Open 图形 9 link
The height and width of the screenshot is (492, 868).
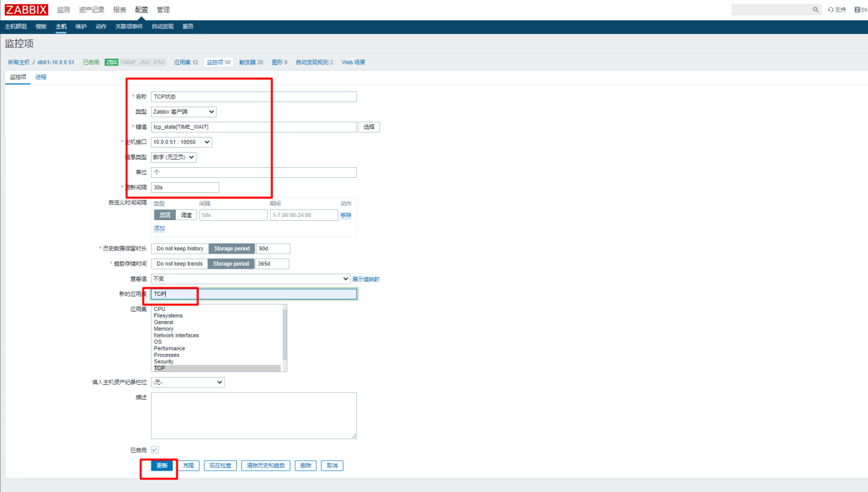pos(279,62)
